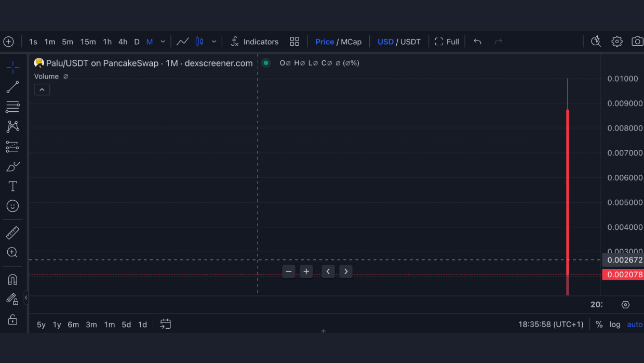Image resolution: width=644 pixels, height=363 pixels.
Task: Select the Fib retracement lines tool
Action: pos(13,107)
